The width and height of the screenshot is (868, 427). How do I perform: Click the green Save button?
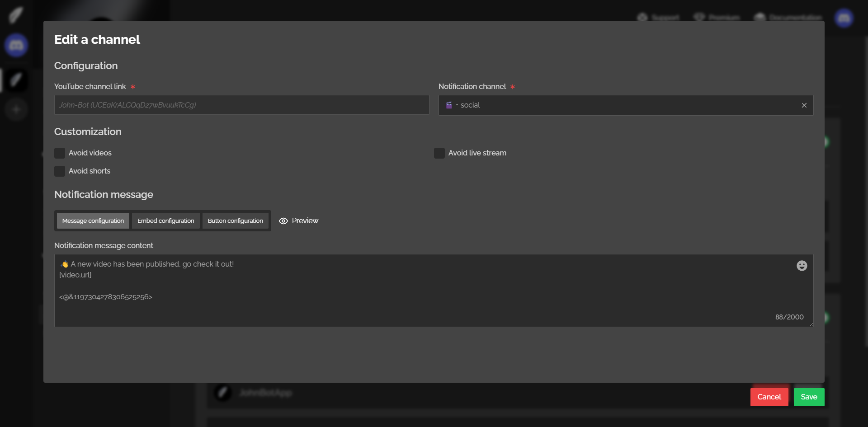[x=809, y=397]
